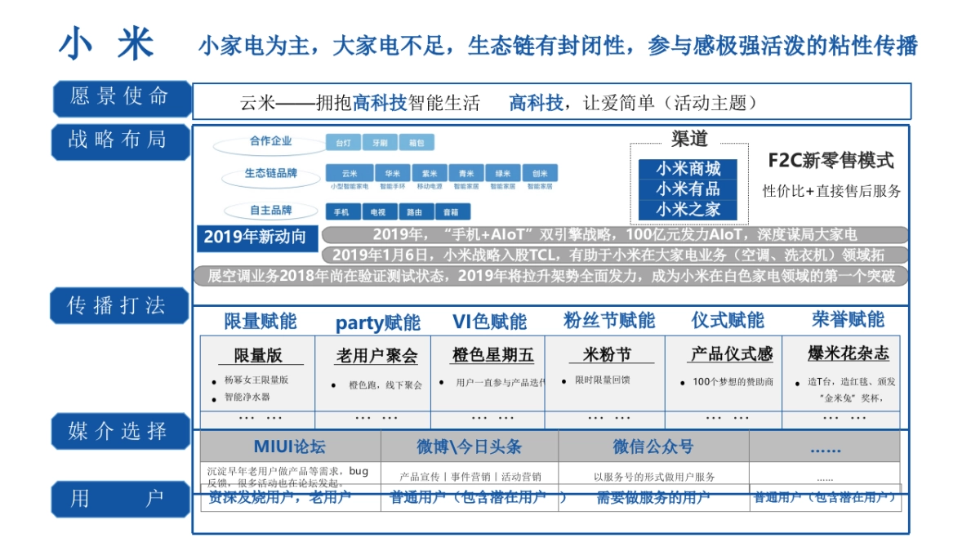Click the 愿景使命 sidebar banner
This screenshot has height=551, width=980.
119,97
